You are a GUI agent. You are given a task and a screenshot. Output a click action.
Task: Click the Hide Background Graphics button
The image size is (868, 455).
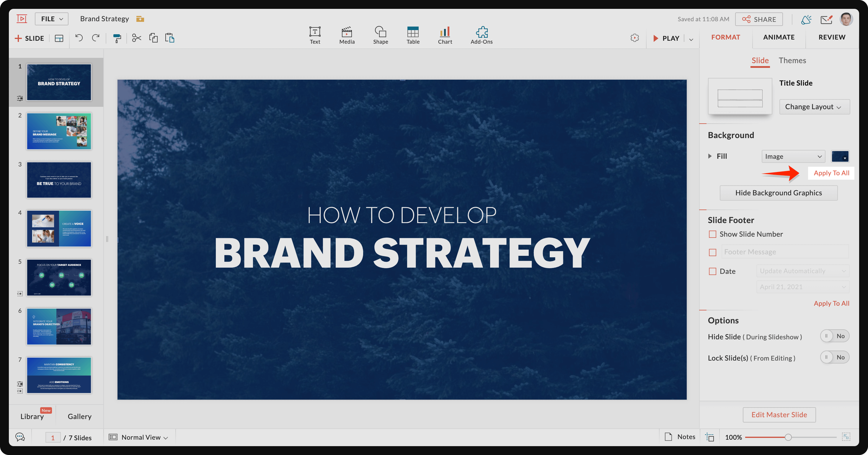[778, 193]
